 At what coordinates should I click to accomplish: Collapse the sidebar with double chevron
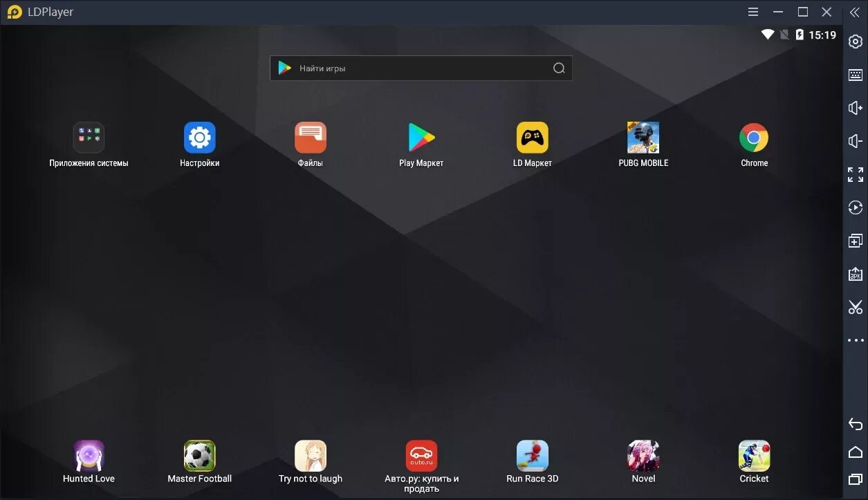(855, 12)
